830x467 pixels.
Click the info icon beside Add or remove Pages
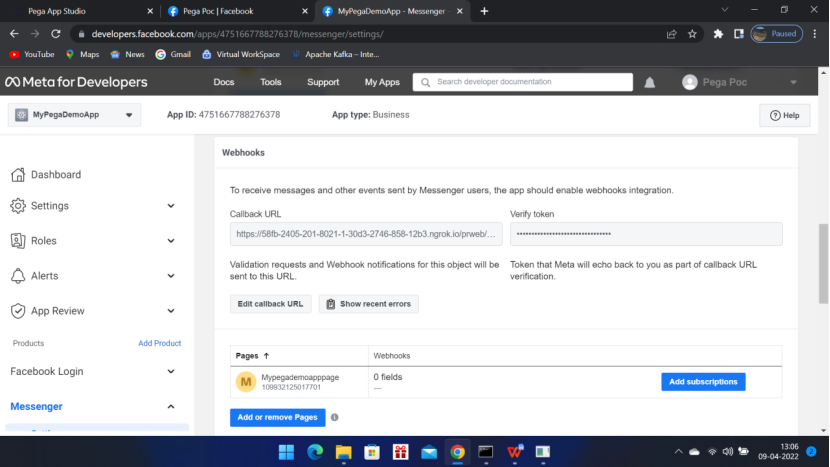click(335, 417)
